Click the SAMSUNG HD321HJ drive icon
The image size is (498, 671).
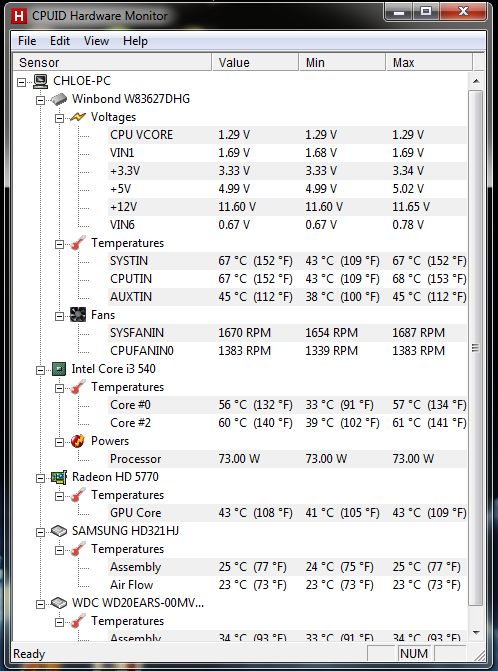[x=59, y=531]
